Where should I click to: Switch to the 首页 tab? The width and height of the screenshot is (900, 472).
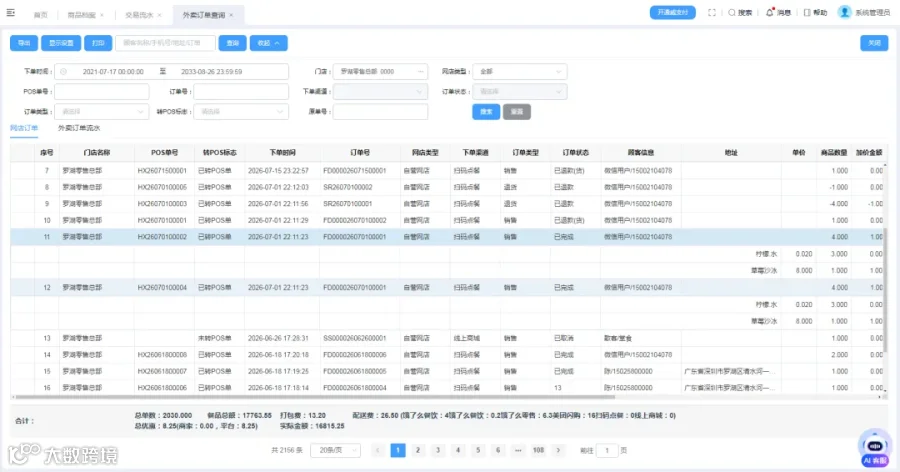click(41, 15)
